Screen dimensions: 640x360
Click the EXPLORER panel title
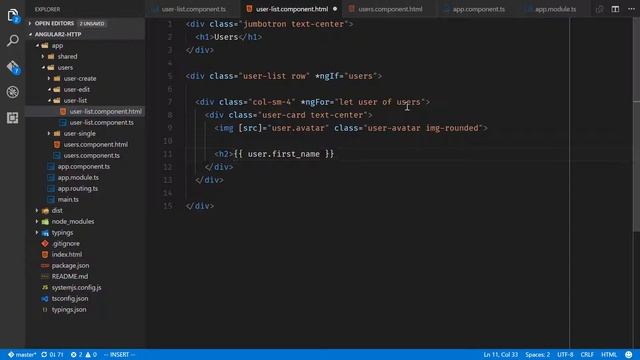(47, 9)
